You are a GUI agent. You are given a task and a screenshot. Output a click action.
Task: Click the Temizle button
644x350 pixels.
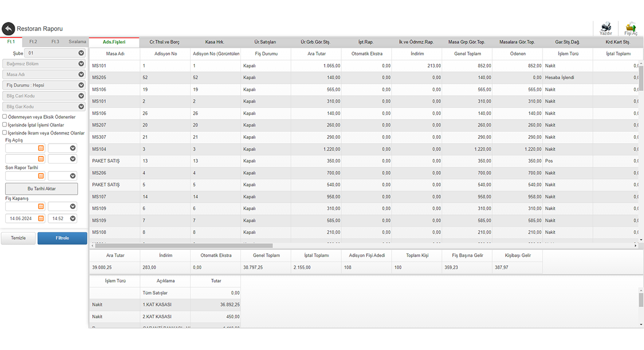click(x=18, y=238)
